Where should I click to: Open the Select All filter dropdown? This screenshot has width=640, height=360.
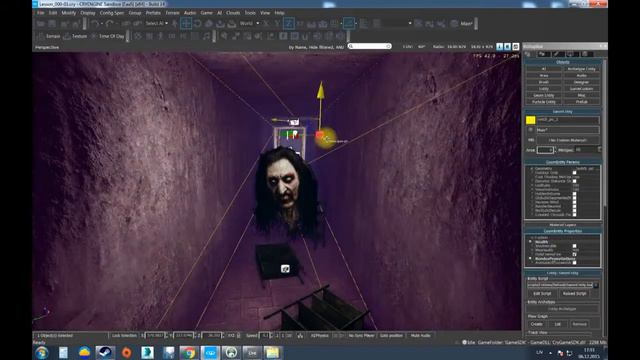(x=157, y=23)
